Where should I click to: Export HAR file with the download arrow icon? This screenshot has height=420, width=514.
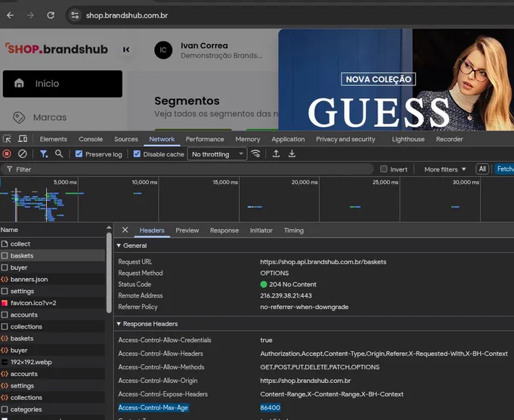292,153
